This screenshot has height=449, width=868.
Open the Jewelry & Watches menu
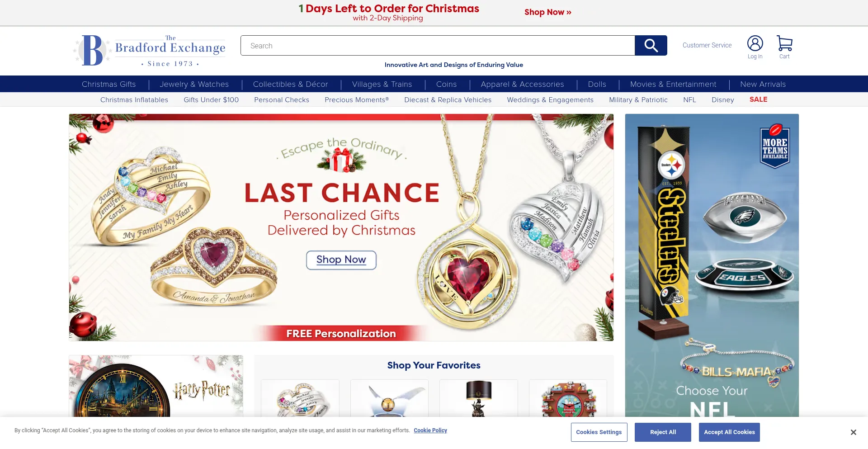click(194, 84)
